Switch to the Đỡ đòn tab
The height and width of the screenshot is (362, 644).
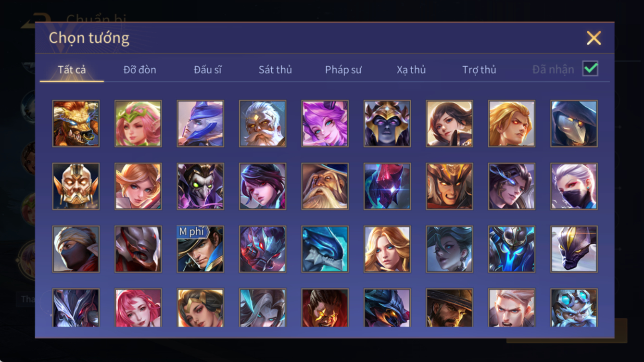[x=139, y=70]
